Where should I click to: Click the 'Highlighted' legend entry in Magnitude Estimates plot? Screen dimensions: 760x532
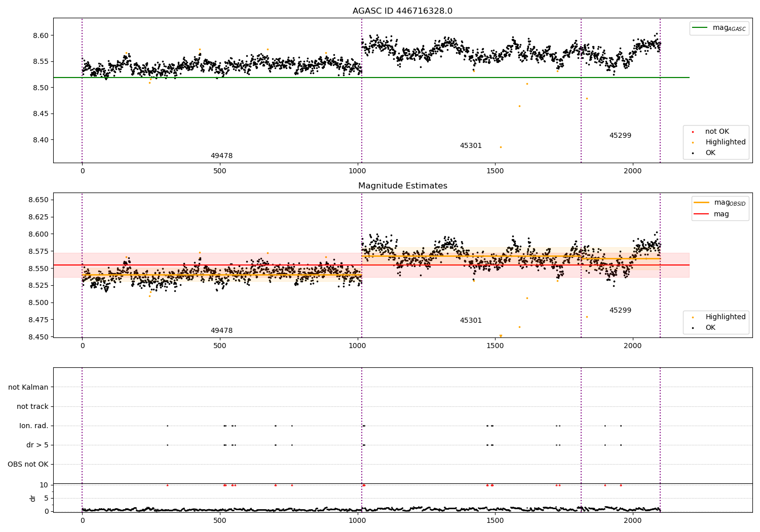tap(726, 317)
